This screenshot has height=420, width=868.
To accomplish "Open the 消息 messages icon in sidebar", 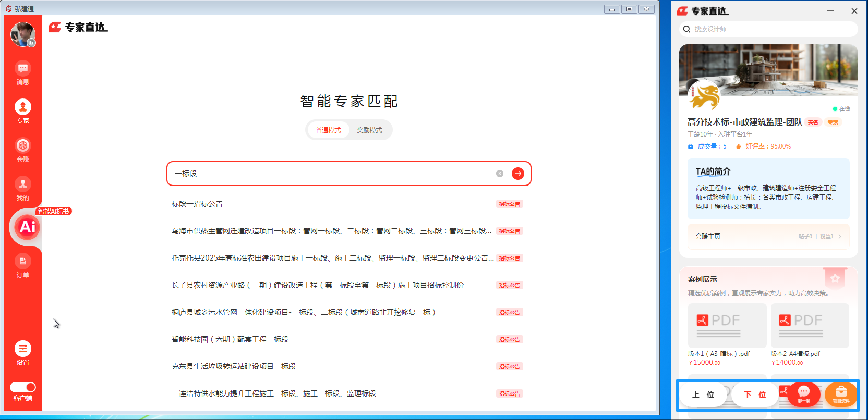I will 23,73.
